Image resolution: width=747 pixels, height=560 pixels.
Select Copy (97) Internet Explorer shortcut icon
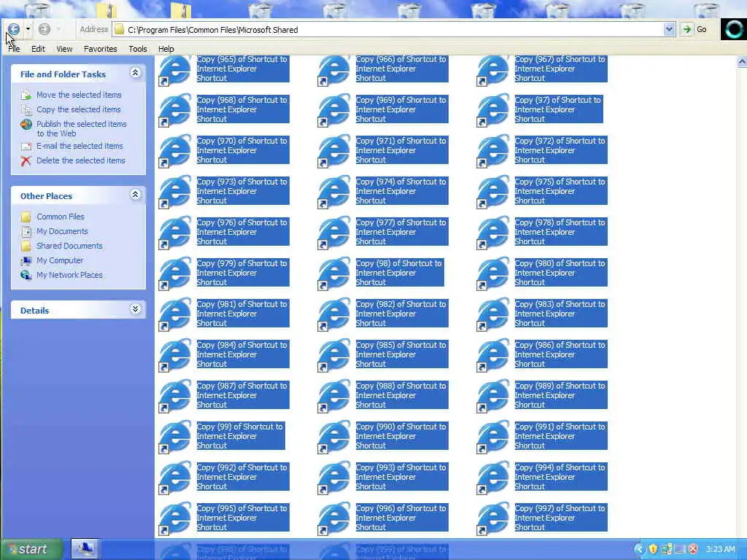493,111
